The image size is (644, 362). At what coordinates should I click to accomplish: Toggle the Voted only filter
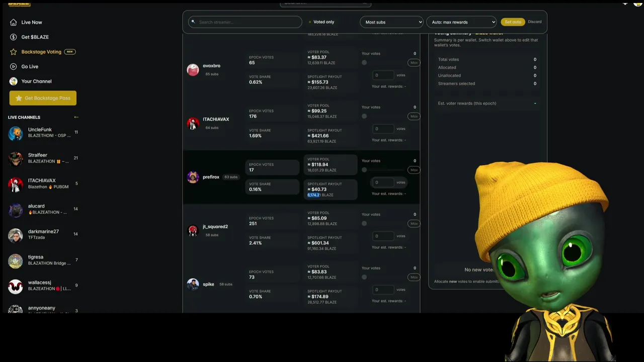[x=321, y=22]
